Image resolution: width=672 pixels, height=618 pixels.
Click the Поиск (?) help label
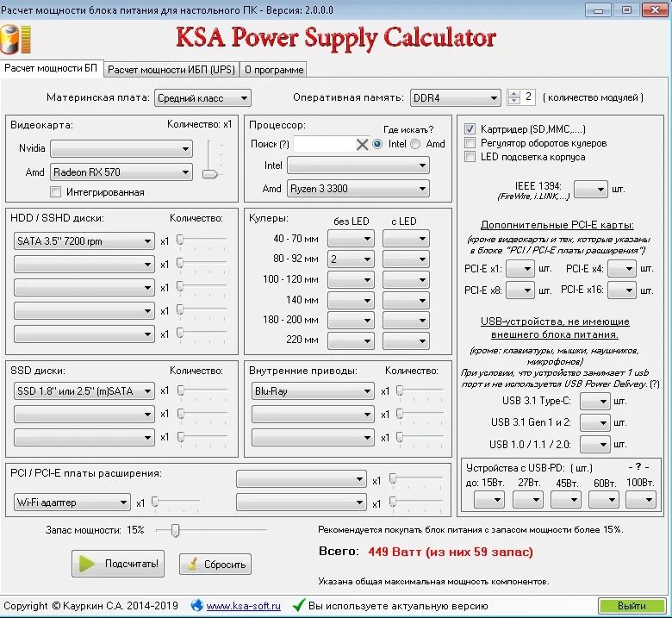click(270, 144)
